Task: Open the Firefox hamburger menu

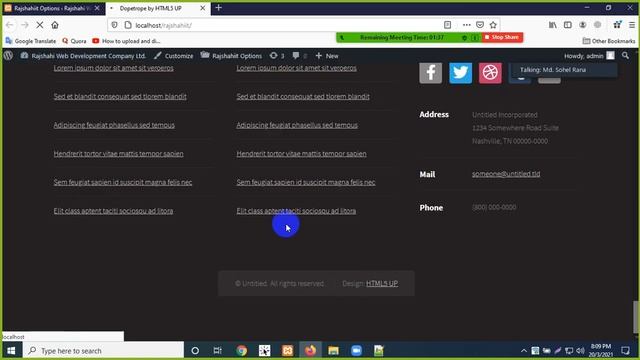Action: [632, 25]
